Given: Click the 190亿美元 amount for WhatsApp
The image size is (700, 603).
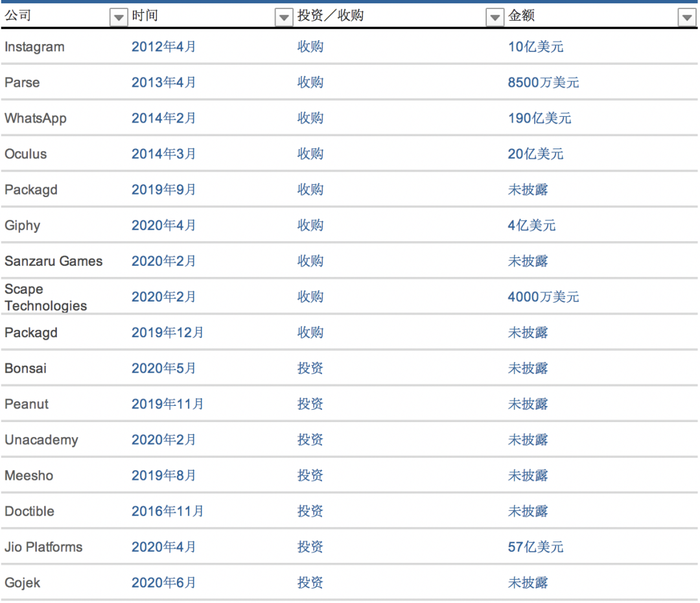Looking at the screenshot, I should 539,118.
